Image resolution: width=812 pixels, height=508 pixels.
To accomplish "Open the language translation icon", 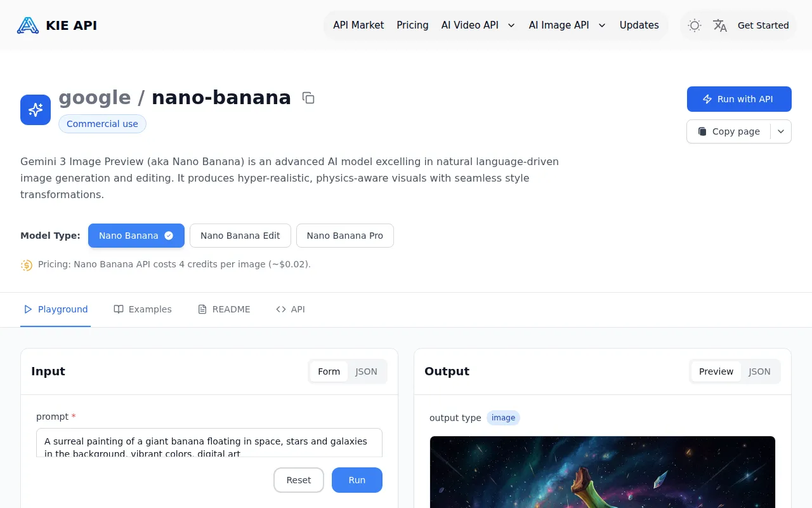I will pos(720,25).
